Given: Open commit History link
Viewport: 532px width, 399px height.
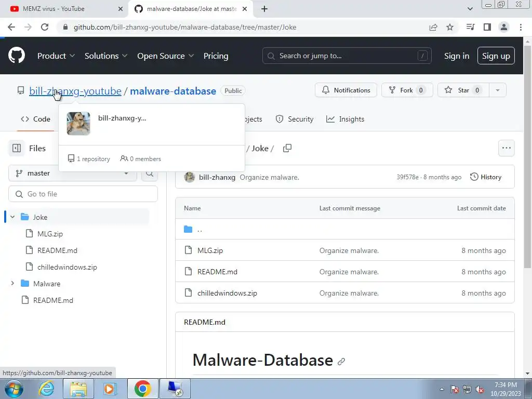Looking at the screenshot, I should 486,177.
